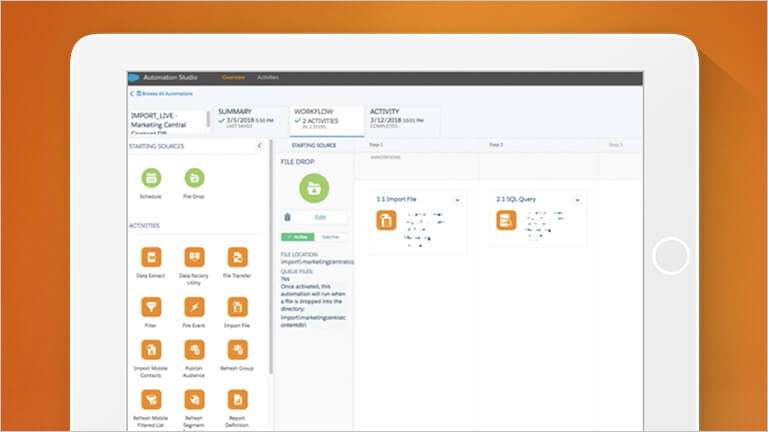Image resolution: width=768 pixels, height=432 pixels.
Task: Click the 2.1 SQL Query card title
Action: tap(516, 199)
